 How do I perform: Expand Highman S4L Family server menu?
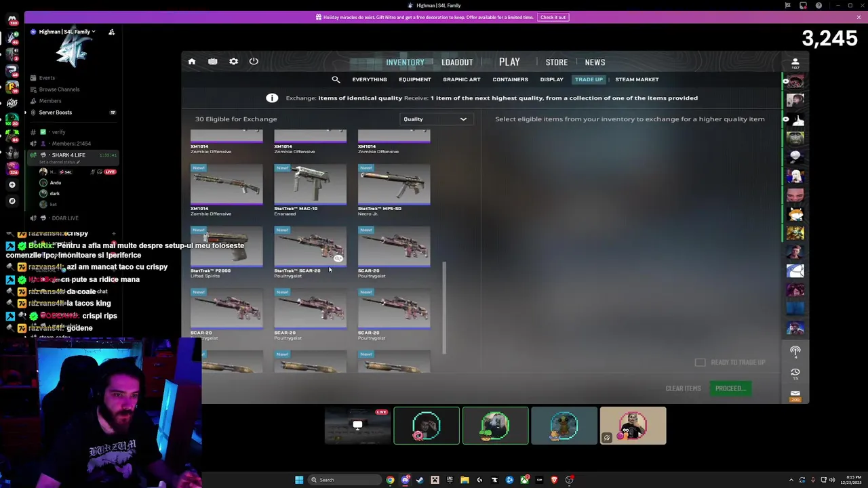[66, 32]
